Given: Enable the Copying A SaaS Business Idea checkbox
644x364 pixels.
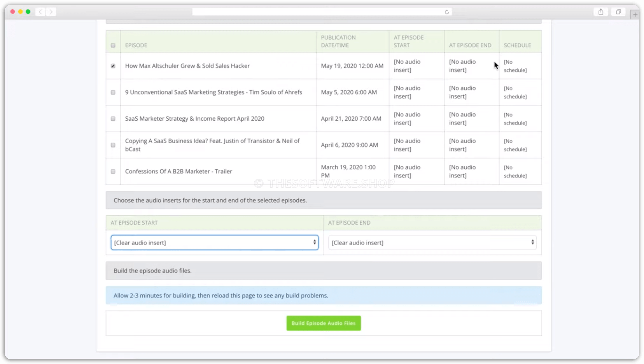Looking at the screenshot, I should tap(113, 145).
